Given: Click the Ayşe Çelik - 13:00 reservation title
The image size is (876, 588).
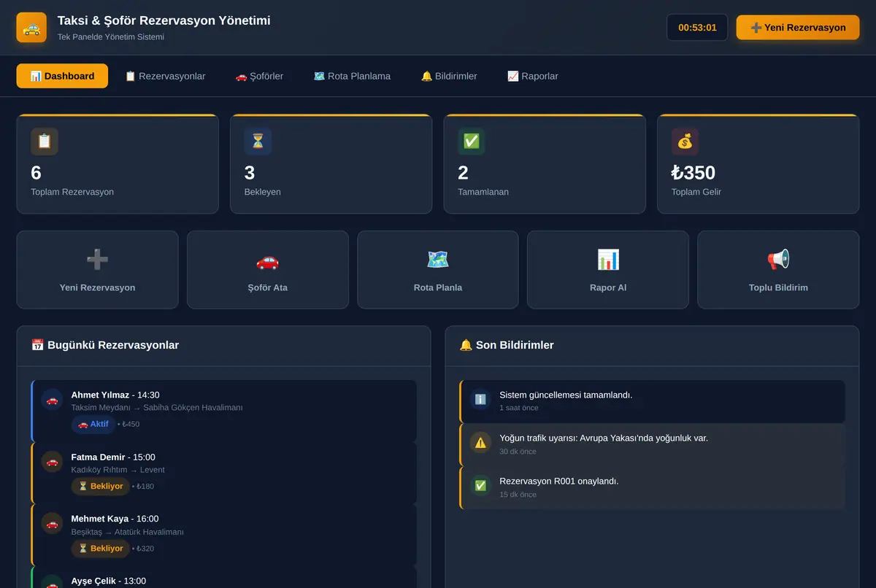Looking at the screenshot, I should pos(109,581).
